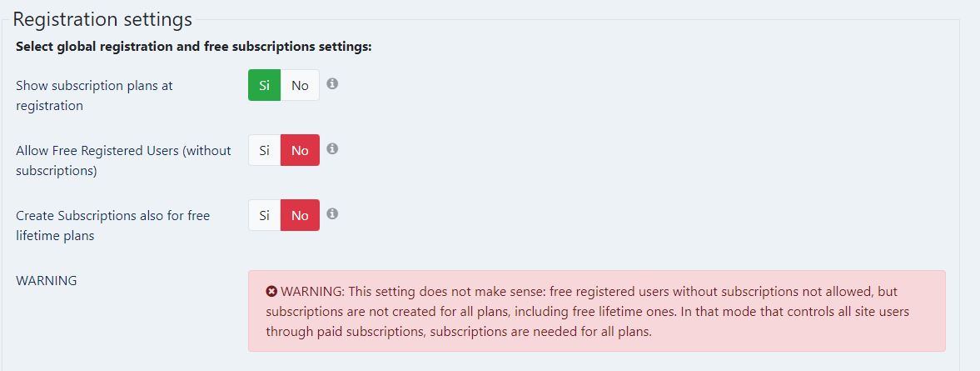Viewport: 980px width, 371px height.
Task: Click the WARNING field label on the left
Action: pos(47,281)
